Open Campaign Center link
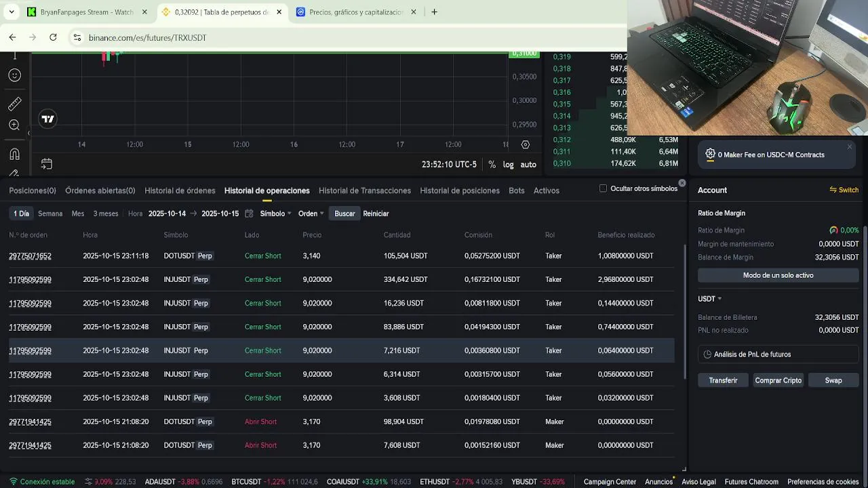The image size is (868, 488). pyautogui.click(x=610, y=482)
